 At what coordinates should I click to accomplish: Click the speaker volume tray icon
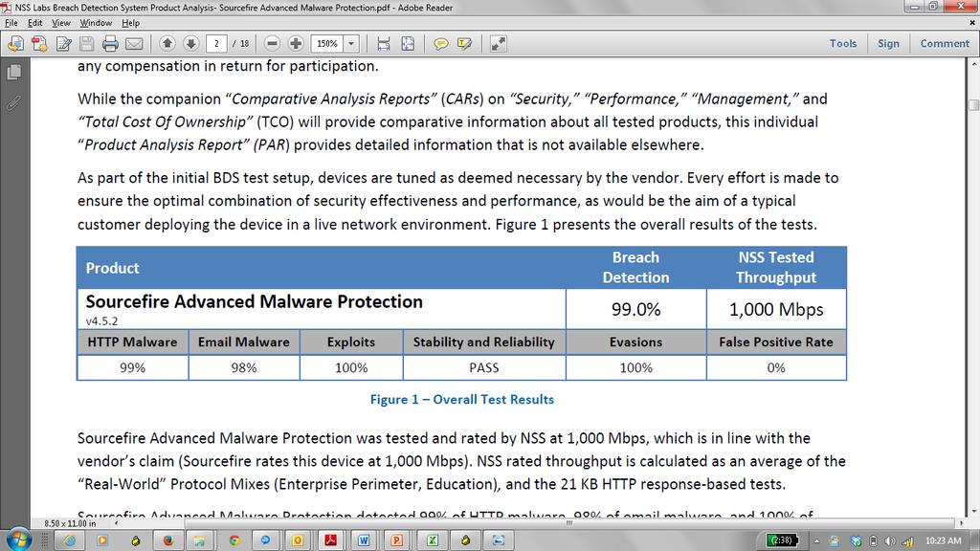[x=890, y=541]
